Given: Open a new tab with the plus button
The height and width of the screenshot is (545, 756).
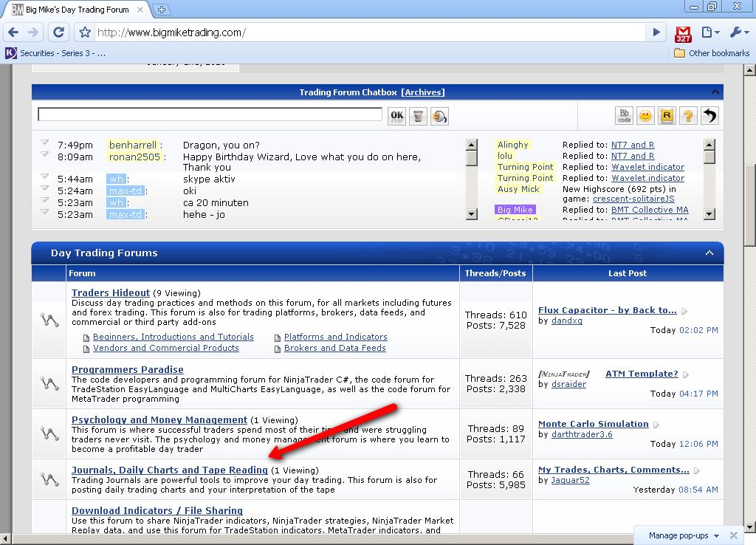Looking at the screenshot, I should [x=162, y=9].
